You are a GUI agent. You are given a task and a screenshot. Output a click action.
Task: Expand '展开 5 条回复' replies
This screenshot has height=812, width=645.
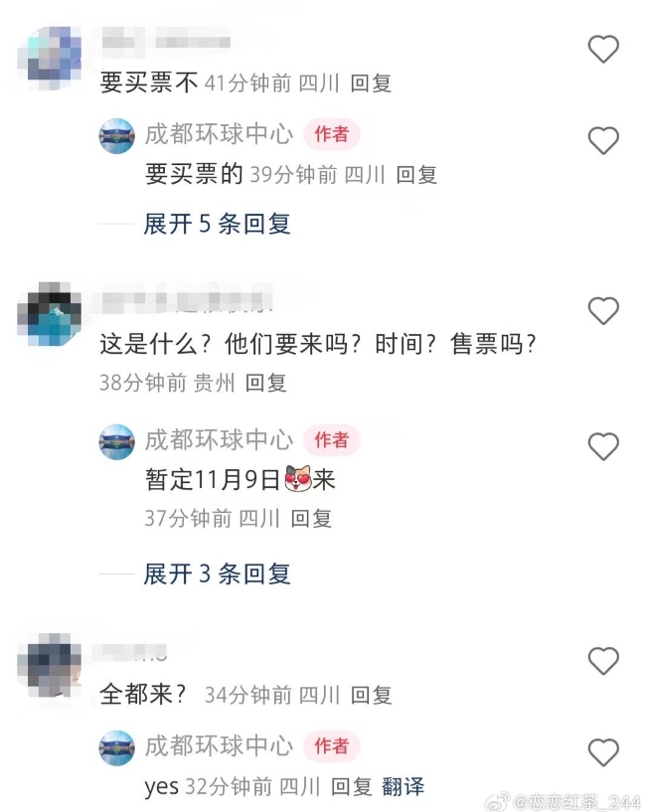(x=217, y=224)
